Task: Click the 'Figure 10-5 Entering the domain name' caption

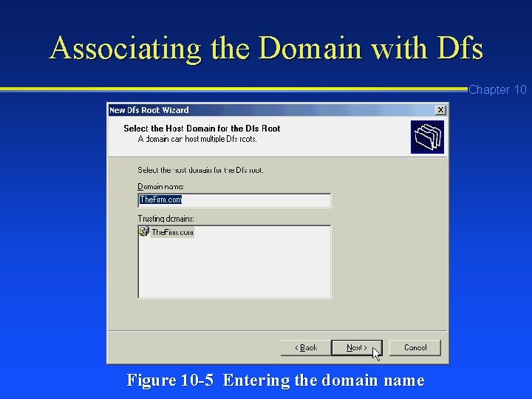Action: (276, 380)
